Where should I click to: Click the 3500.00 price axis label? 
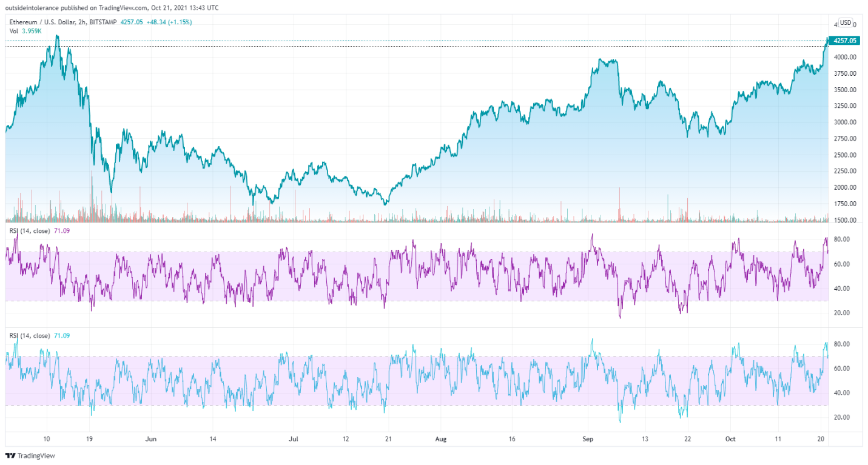tap(845, 90)
